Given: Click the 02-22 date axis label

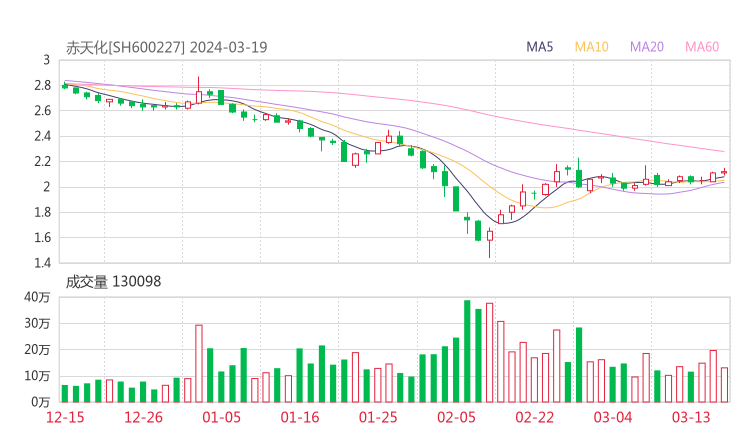Looking at the screenshot, I should (x=534, y=417).
